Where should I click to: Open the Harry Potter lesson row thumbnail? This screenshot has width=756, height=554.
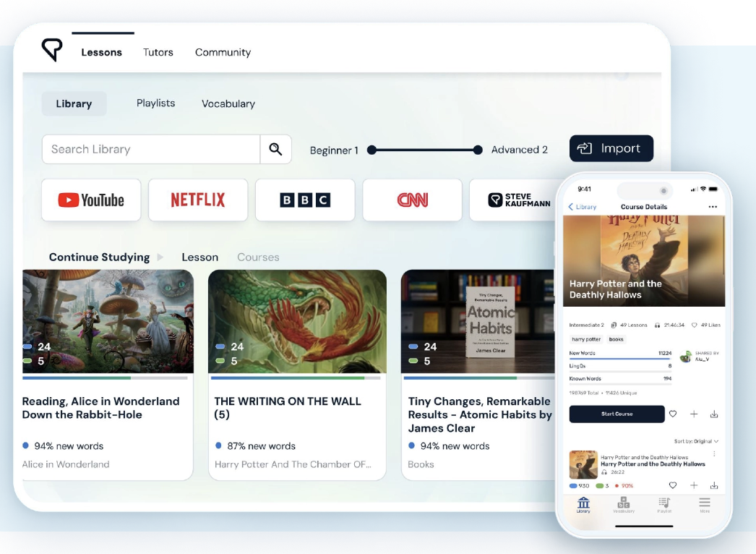click(583, 465)
